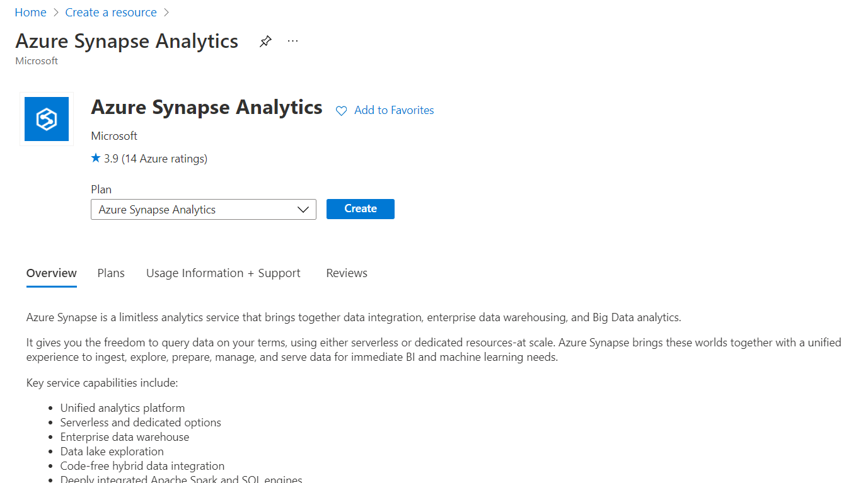Expand the Plan dropdown arrow

pos(303,210)
